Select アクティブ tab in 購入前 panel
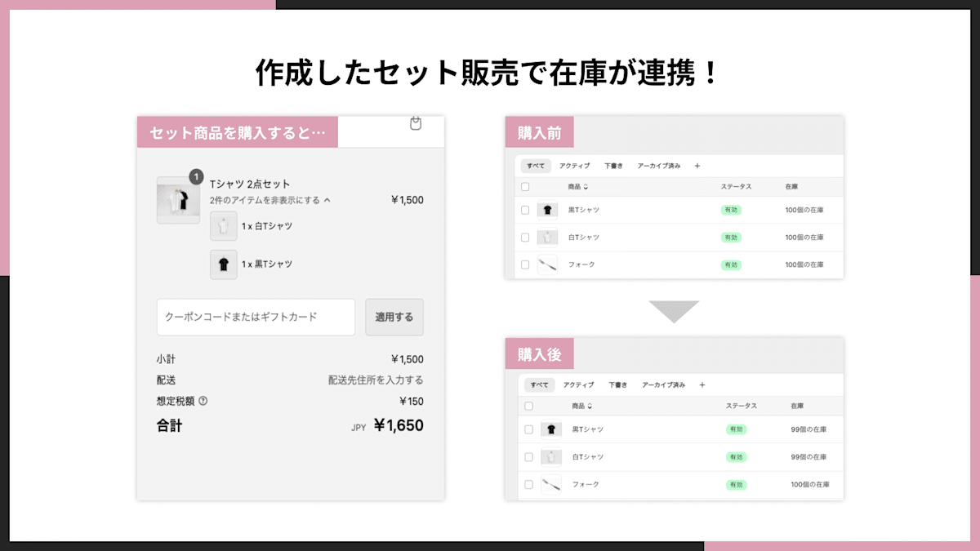The height and width of the screenshot is (551, 980). 575,166
